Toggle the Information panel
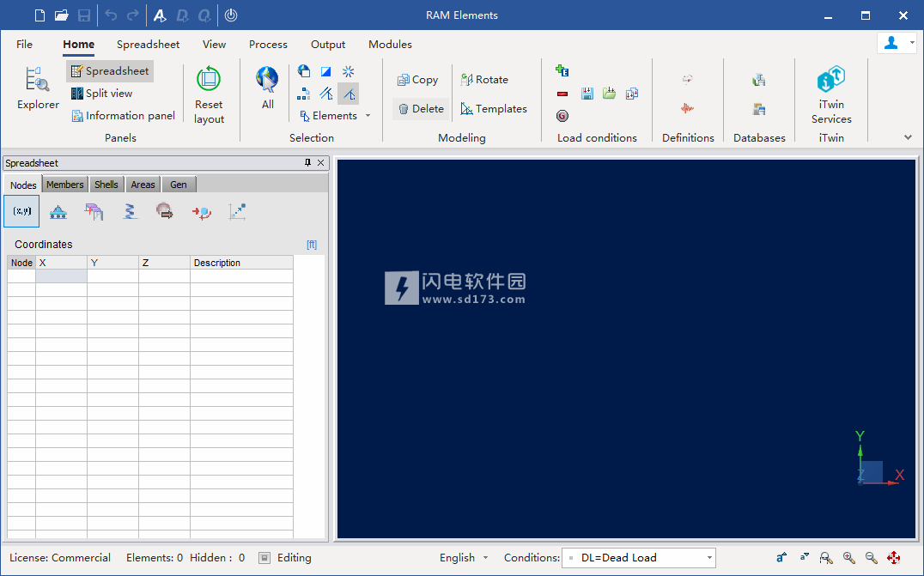The image size is (924, 576). point(123,115)
